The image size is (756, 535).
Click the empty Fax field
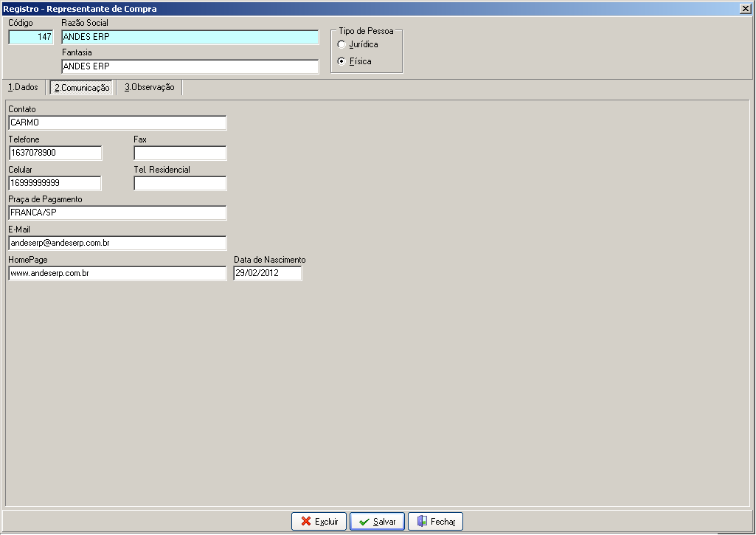tap(180, 153)
